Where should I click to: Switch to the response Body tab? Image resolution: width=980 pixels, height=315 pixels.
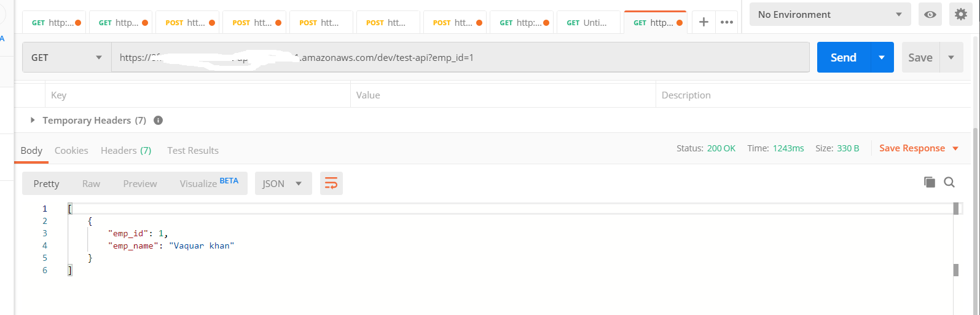pyautogui.click(x=31, y=150)
